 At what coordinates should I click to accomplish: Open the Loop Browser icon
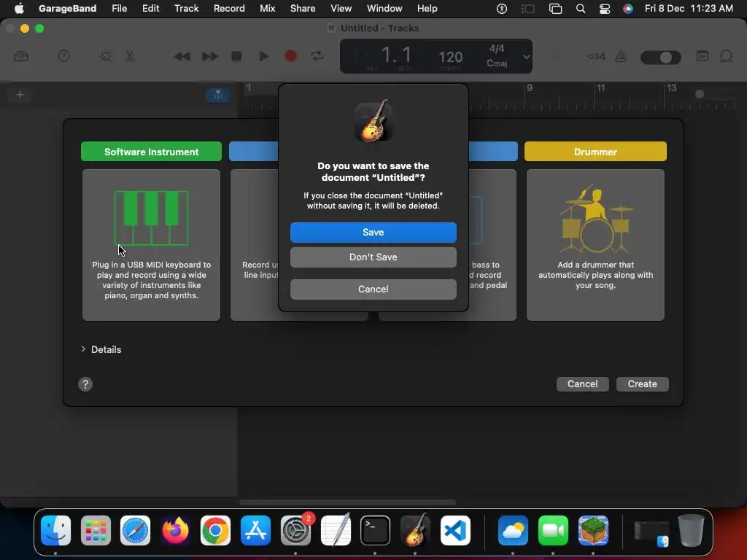tap(726, 56)
